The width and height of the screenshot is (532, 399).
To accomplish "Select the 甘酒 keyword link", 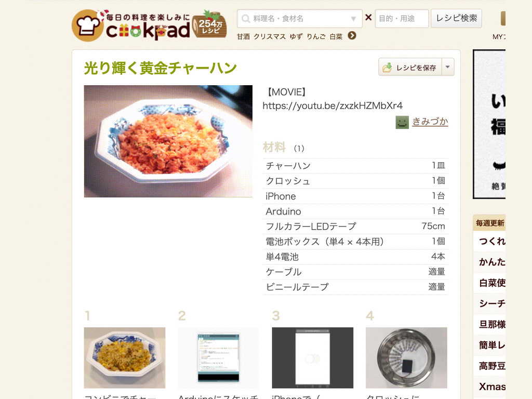I will click(x=243, y=36).
